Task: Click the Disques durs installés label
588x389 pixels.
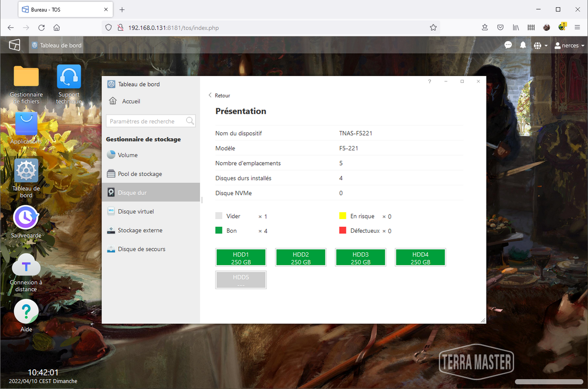Action: (x=244, y=178)
